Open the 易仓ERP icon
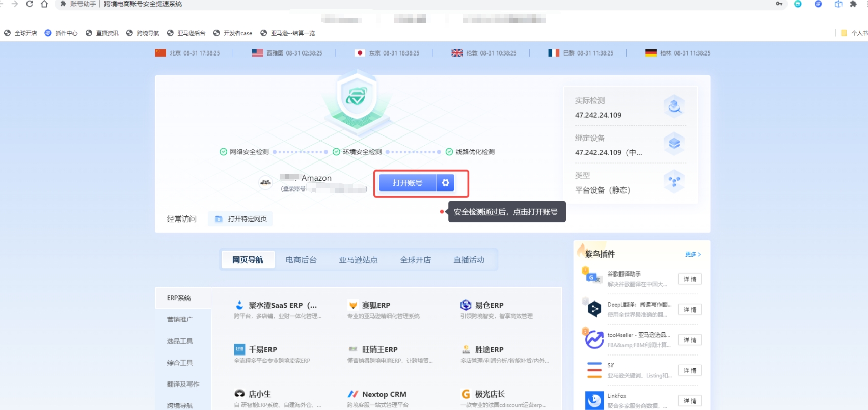 tap(466, 305)
